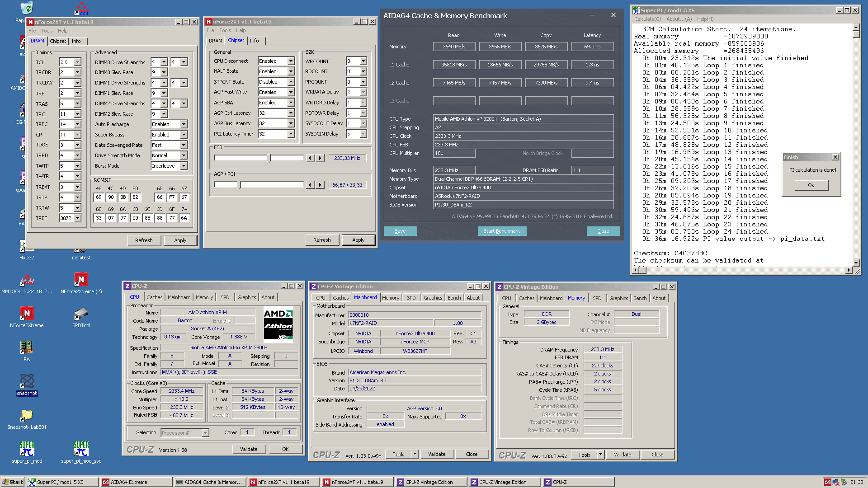Open the memtest desktop icon

[x=81, y=253]
